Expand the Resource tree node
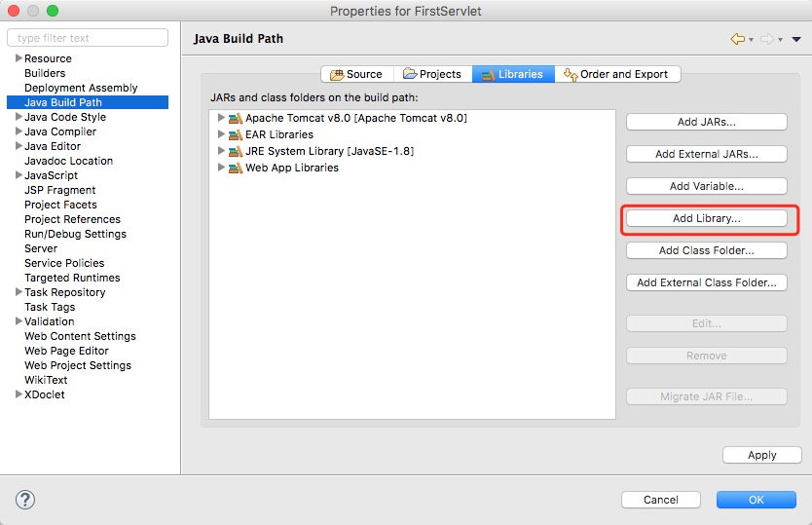The width and height of the screenshot is (812, 525). coord(18,58)
